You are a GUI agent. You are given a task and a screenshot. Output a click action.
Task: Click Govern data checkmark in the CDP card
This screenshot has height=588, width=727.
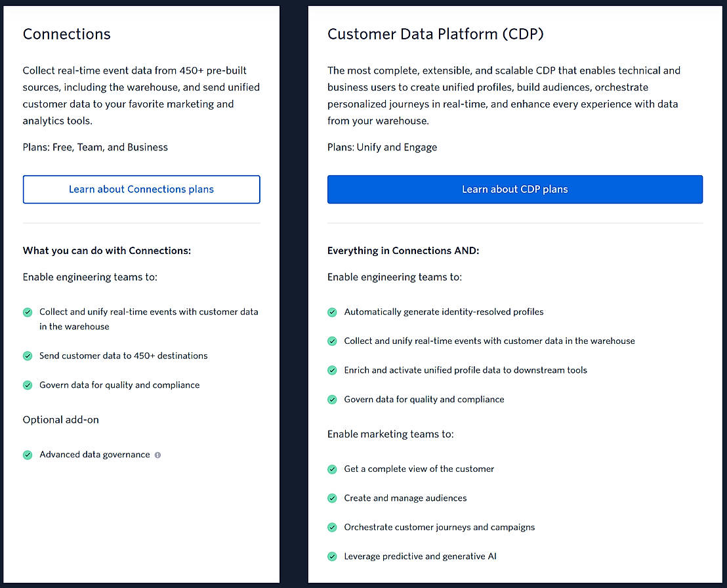[x=332, y=399]
